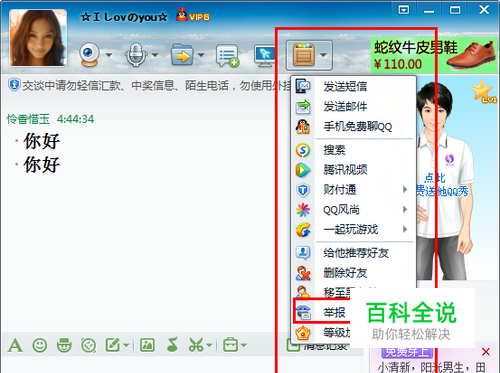Expand QQ风尚 submenu
This screenshot has width=500, height=373.
[x=354, y=210]
